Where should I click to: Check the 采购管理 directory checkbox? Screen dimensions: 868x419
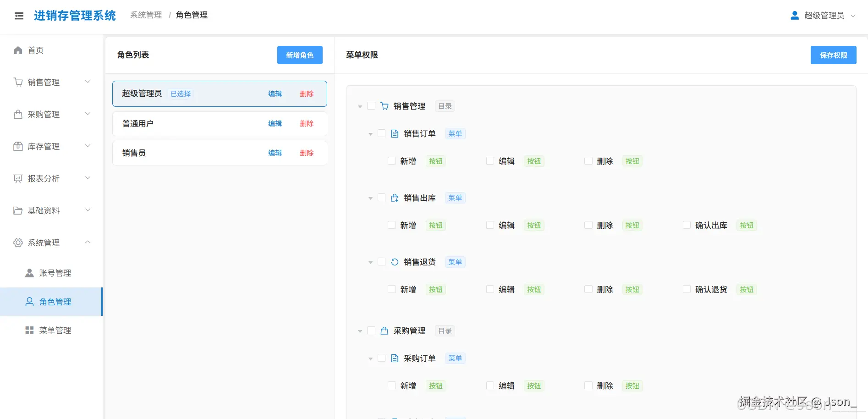(371, 331)
